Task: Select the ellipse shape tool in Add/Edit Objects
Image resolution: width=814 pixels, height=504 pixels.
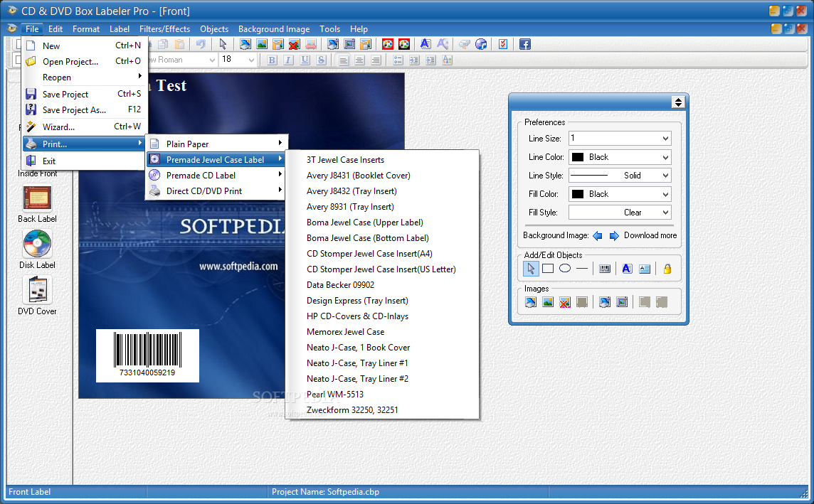Action: (x=565, y=269)
